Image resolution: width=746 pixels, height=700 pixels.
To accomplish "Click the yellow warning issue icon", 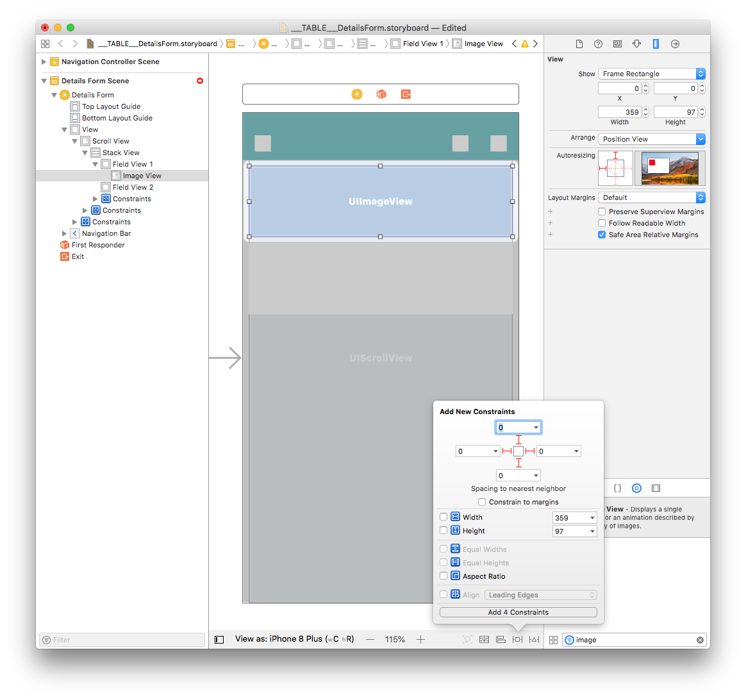I will click(x=525, y=44).
